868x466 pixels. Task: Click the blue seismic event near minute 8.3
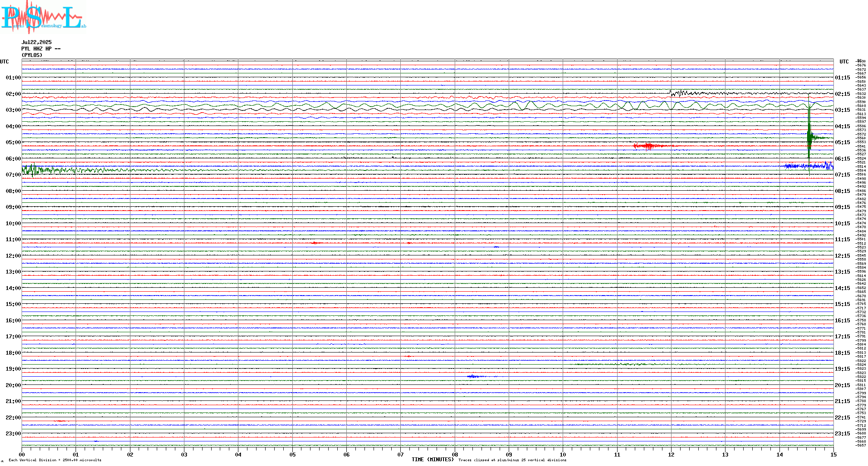(x=475, y=377)
